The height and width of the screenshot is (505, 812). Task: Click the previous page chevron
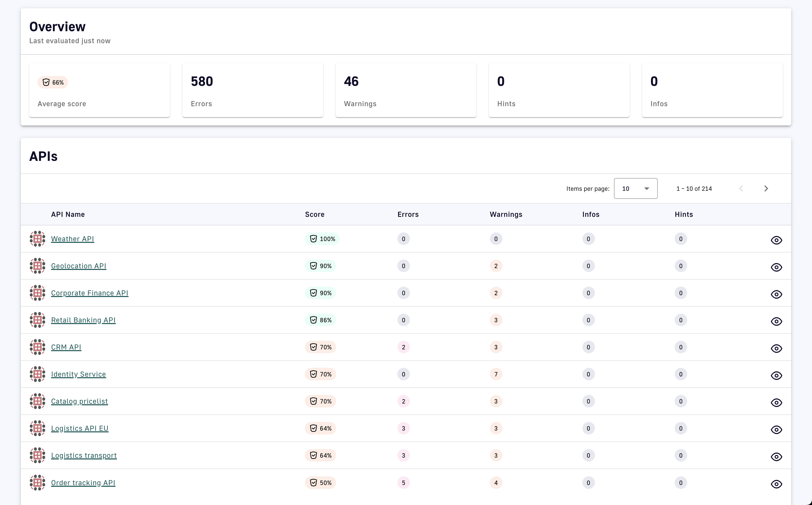pos(741,189)
